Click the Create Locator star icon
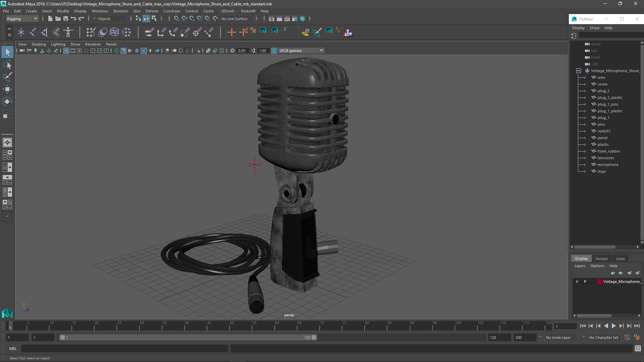 pos(21,32)
